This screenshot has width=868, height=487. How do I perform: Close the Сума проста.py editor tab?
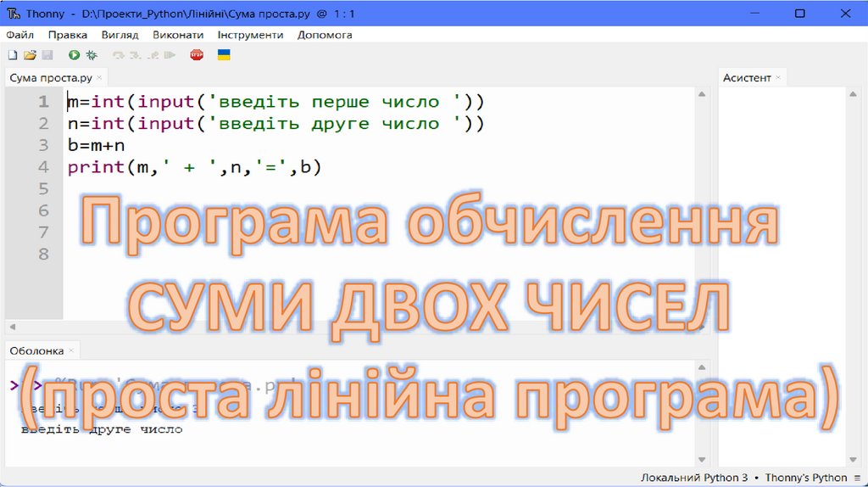pos(99,77)
